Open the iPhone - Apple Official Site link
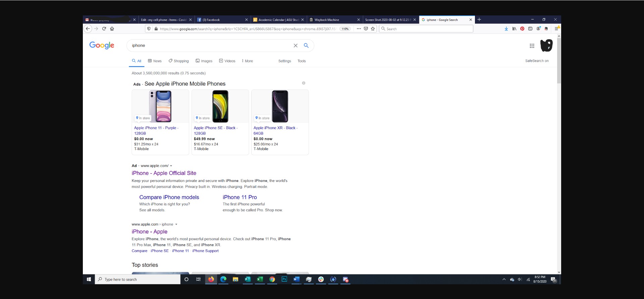 click(x=164, y=173)
